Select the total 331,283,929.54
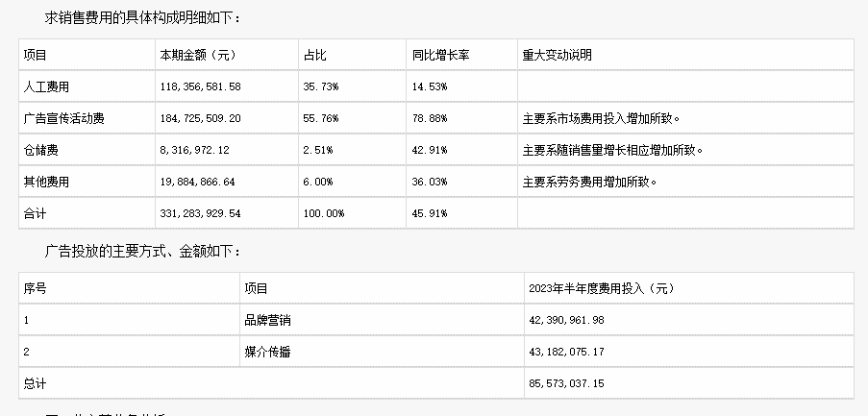The width and height of the screenshot is (868, 416). (200, 213)
